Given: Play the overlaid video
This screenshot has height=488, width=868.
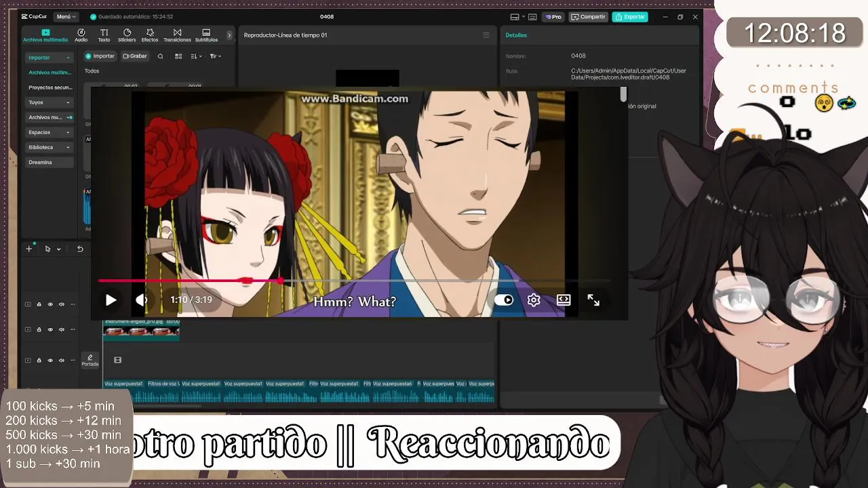Looking at the screenshot, I should 111,300.
